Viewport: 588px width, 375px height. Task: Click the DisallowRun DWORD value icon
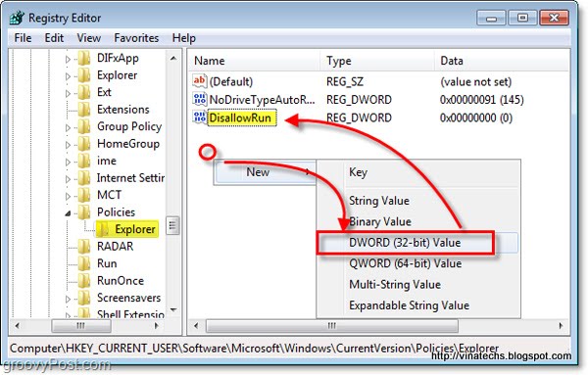coord(200,117)
